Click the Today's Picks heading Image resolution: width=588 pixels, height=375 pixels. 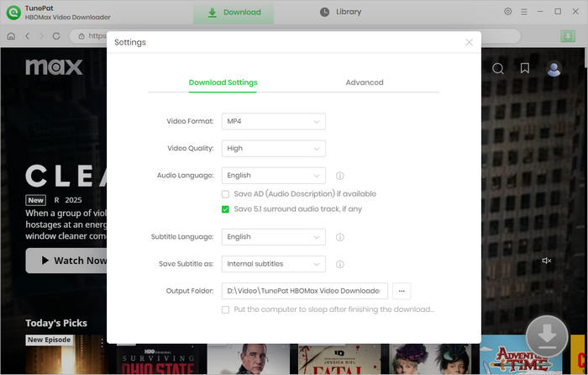[56, 323]
